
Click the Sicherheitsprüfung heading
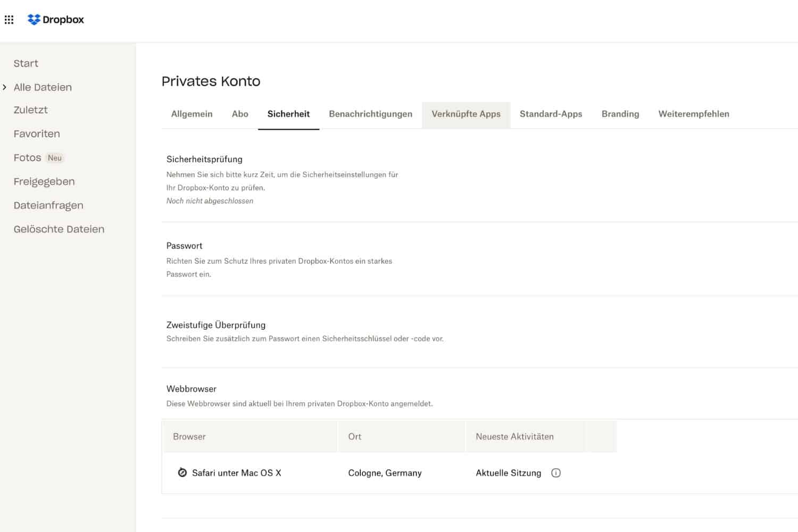(x=204, y=159)
